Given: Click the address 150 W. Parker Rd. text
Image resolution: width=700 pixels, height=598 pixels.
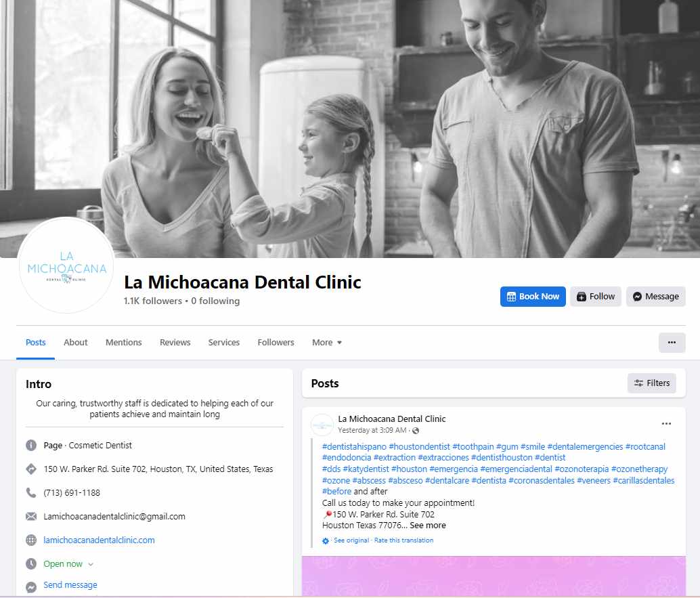Looking at the screenshot, I should 158,469.
